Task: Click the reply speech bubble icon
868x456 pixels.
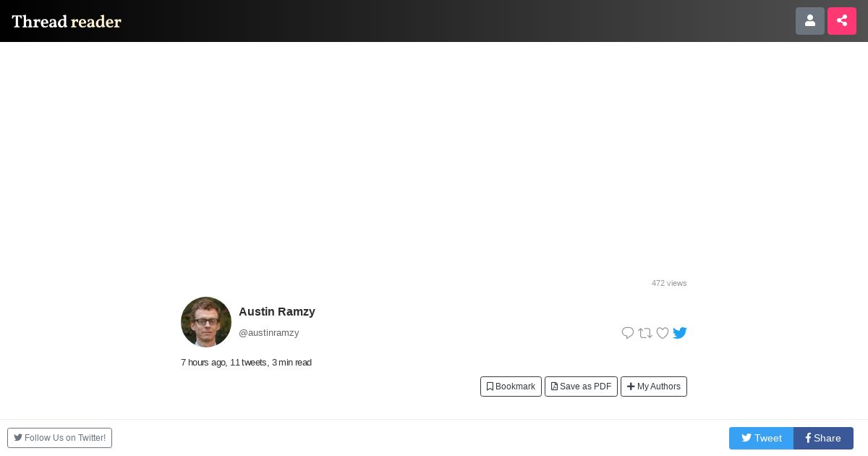Action: pos(628,333)
